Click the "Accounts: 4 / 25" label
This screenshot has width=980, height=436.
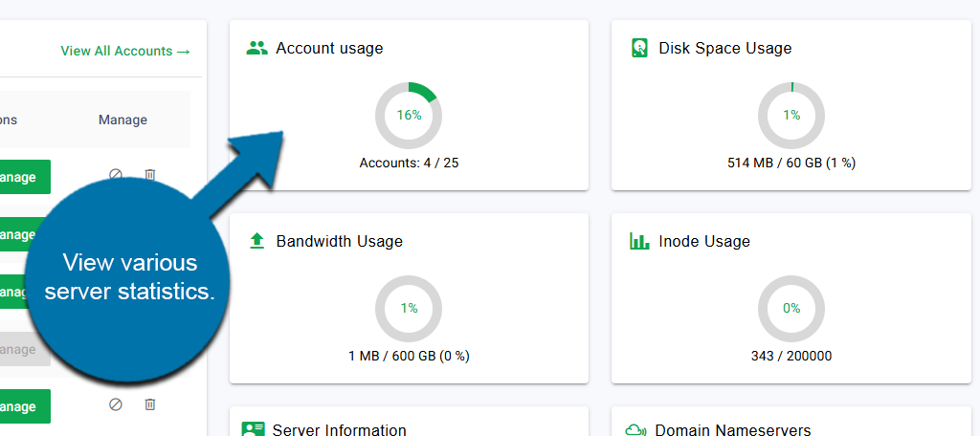tap(409, 163)
